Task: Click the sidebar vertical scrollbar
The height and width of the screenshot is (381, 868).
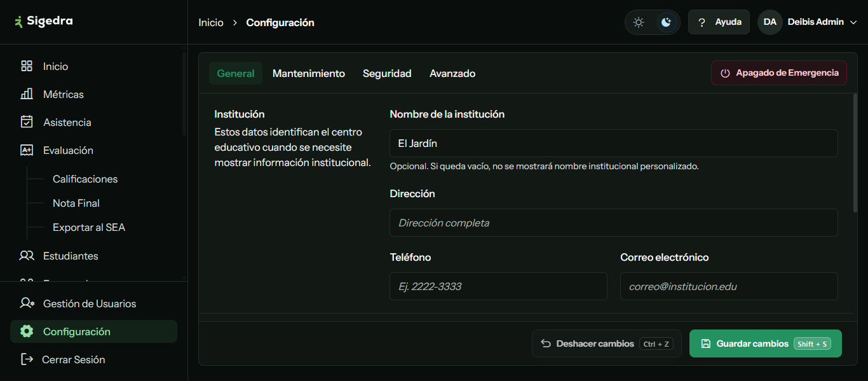Action: coord(184,94)
